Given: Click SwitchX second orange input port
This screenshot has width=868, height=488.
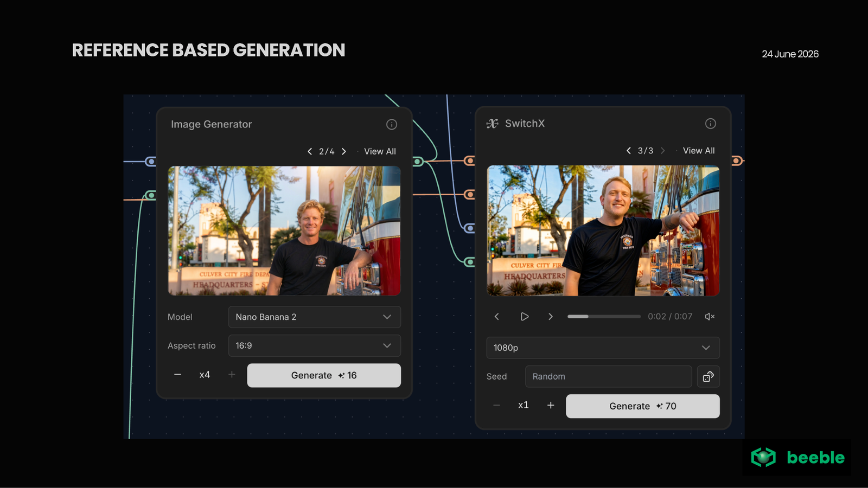Looking at the screenshot, I should pos(470,195).
